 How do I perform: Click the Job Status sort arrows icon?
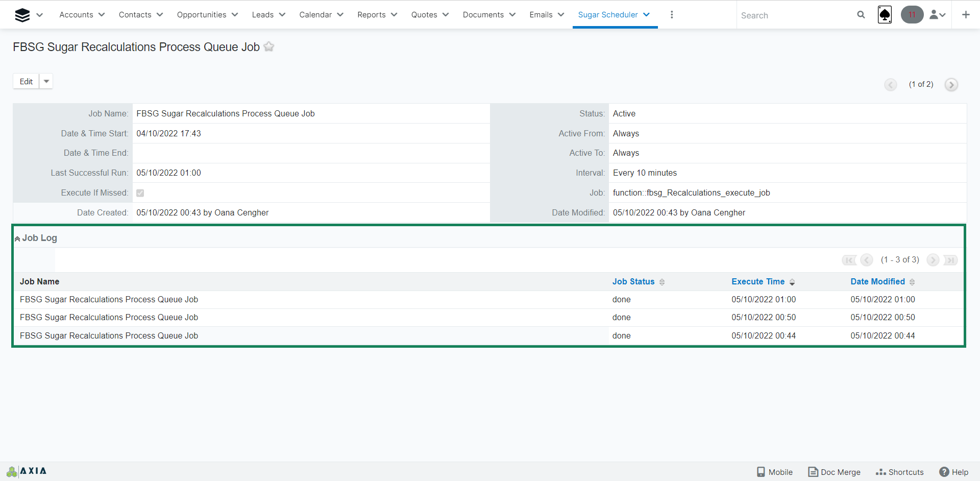[662, 282]
